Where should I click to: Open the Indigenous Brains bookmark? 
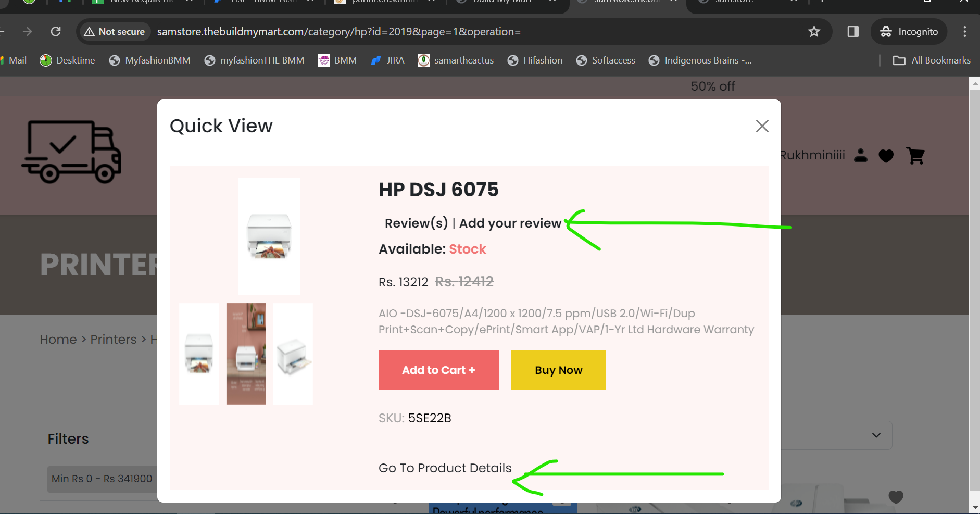tap(700, 60)
